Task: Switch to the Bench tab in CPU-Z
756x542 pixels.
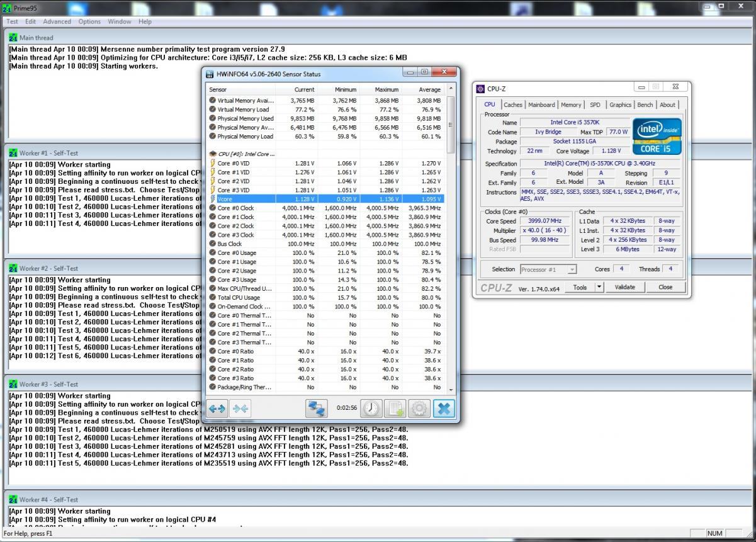Action: [645, 105]
